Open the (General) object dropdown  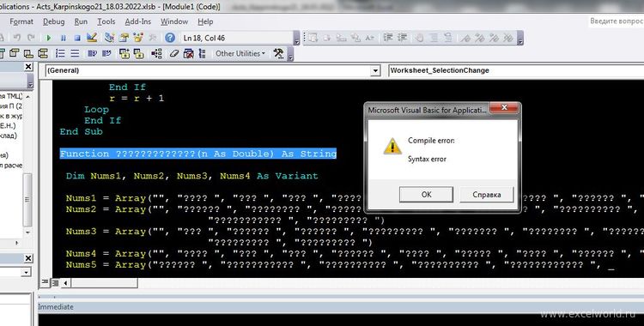[375, 70]
